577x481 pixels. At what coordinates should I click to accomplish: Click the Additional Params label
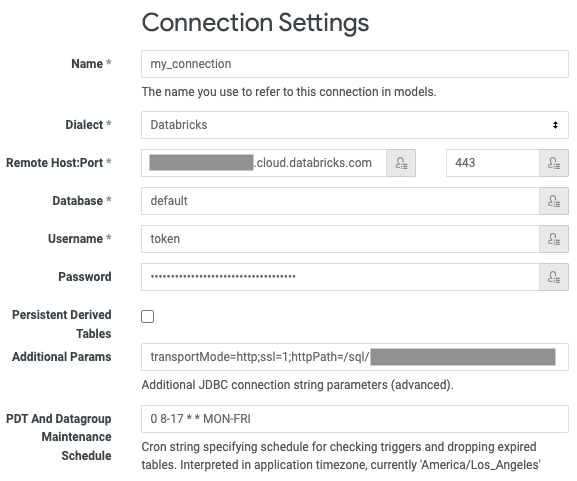click(x=61, y=357)
